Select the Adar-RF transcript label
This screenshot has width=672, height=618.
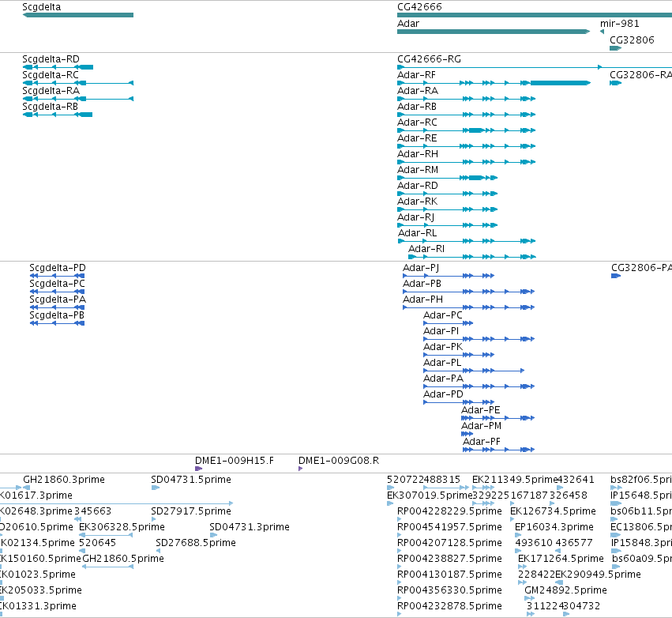416,75
